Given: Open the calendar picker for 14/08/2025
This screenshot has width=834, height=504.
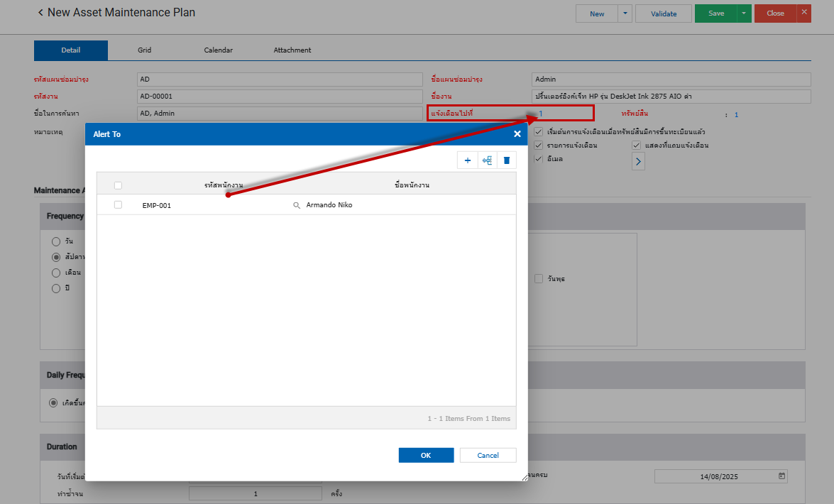Looking at the screenshot, I should pyautogui.click(x=781, y=476).
